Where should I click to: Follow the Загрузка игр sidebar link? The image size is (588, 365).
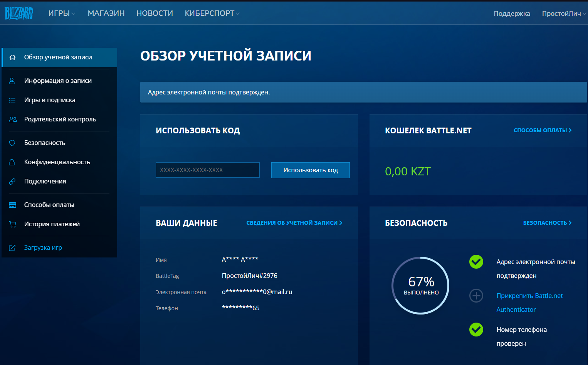click(x=59, y=248)
